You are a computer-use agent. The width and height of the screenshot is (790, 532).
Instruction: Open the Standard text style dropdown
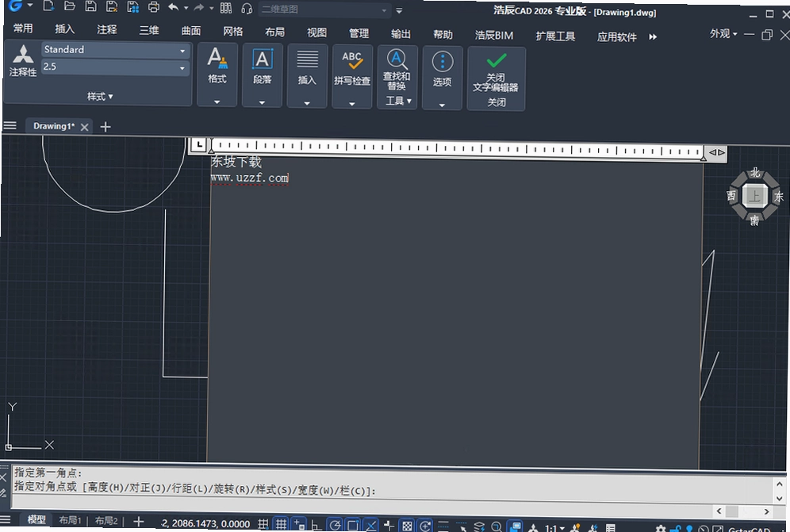(182, 51)
